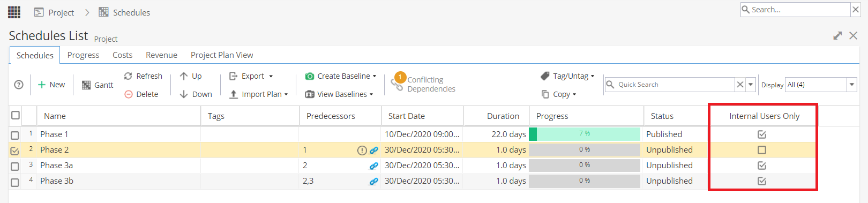Click the Project breadcrumb icon

click(x=39, y=12)
